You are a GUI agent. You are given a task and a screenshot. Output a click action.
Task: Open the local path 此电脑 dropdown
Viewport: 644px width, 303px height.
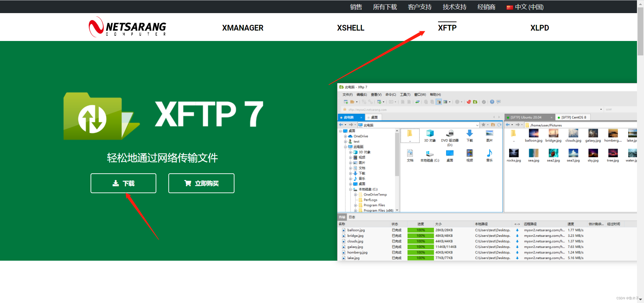(x=477, y=125)
